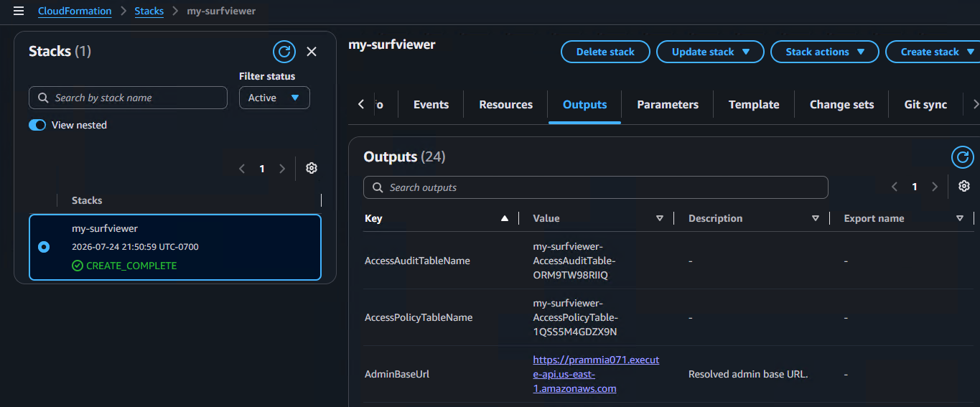Click the AccessPolicyTableName key cell
The width and height of the screenshot is (980, 407).
419,317
